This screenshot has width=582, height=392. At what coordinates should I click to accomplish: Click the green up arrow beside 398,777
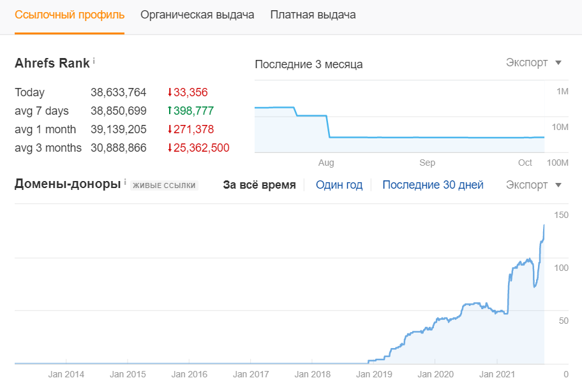[x=170, y=111]
